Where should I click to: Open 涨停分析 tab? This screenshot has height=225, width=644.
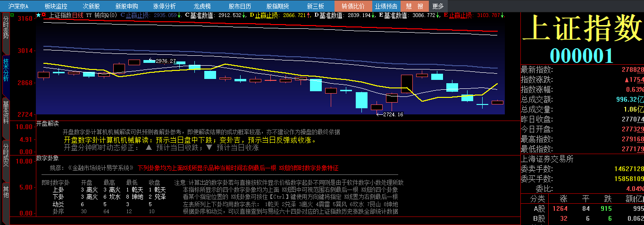pos(164,6)
